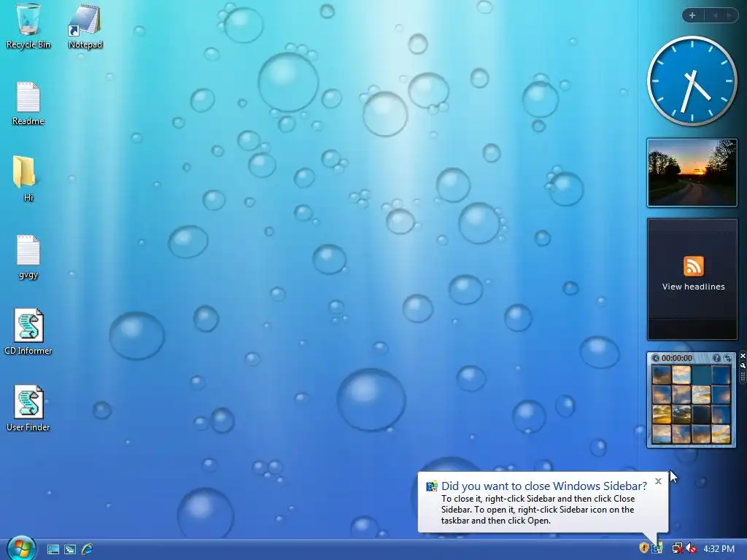747x560 pixels.
Task: Open the Recycle Bin desktop icon
Action: [28, 26]
